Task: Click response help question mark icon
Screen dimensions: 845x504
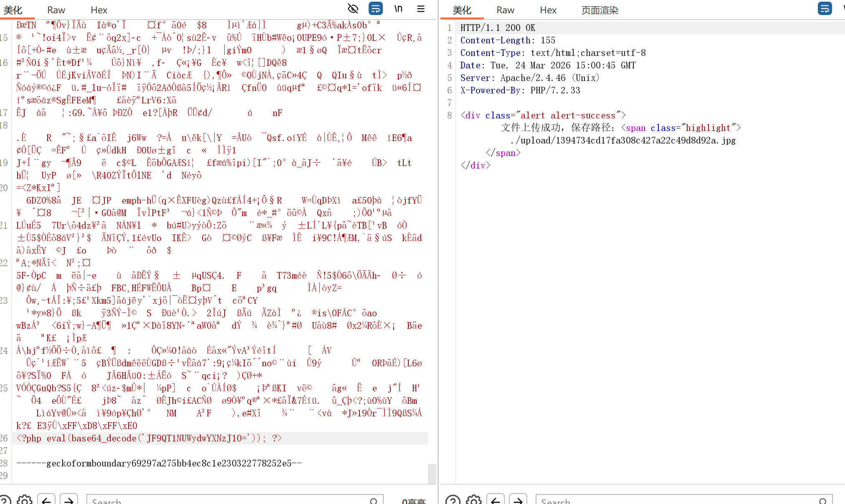Action: coord(453,500)
